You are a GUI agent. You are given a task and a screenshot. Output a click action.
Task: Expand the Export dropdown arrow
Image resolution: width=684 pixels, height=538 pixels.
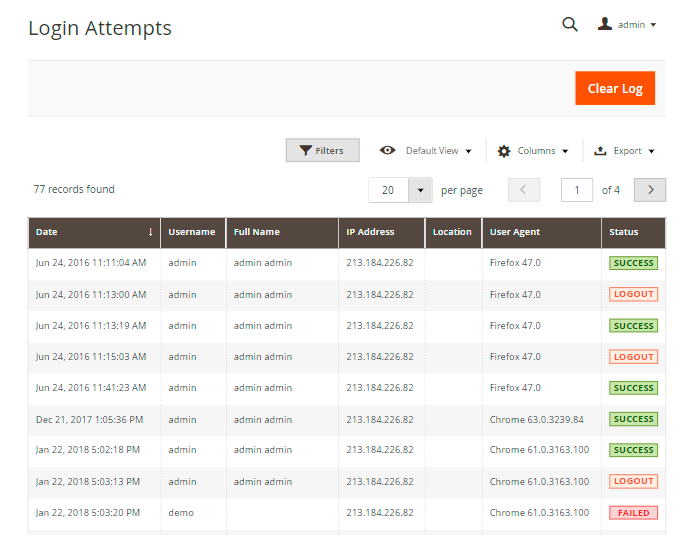pos(651,152)
